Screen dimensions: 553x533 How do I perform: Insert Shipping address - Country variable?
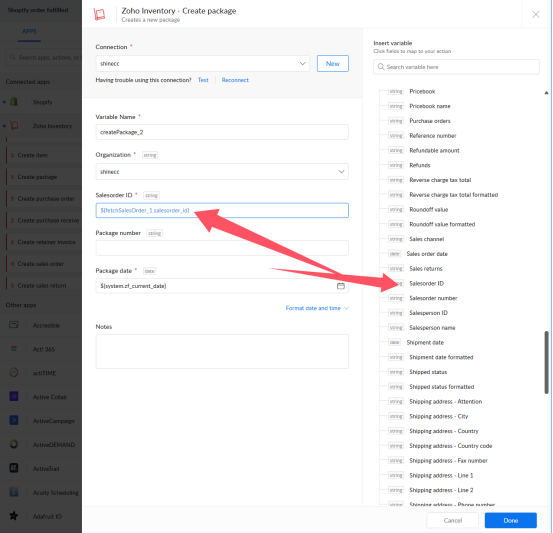tap(444, 431)
